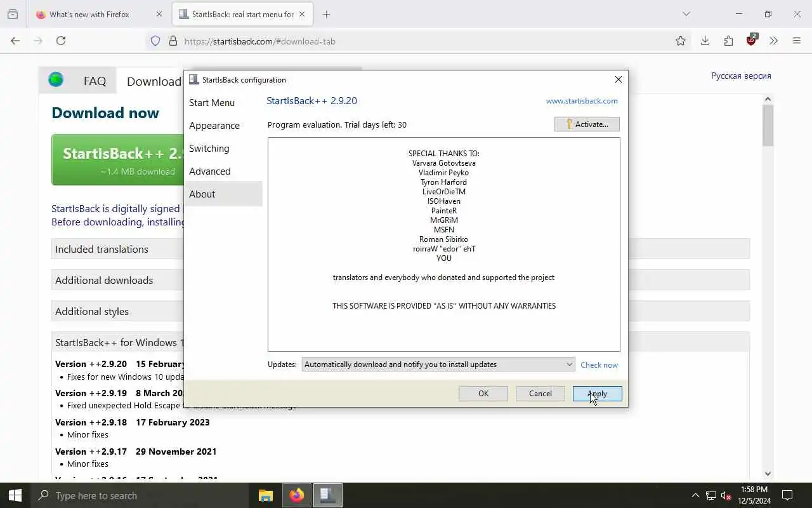Open the muted volume tray icon
Viewport: 812px width, 508px height.
click(726, 495)
